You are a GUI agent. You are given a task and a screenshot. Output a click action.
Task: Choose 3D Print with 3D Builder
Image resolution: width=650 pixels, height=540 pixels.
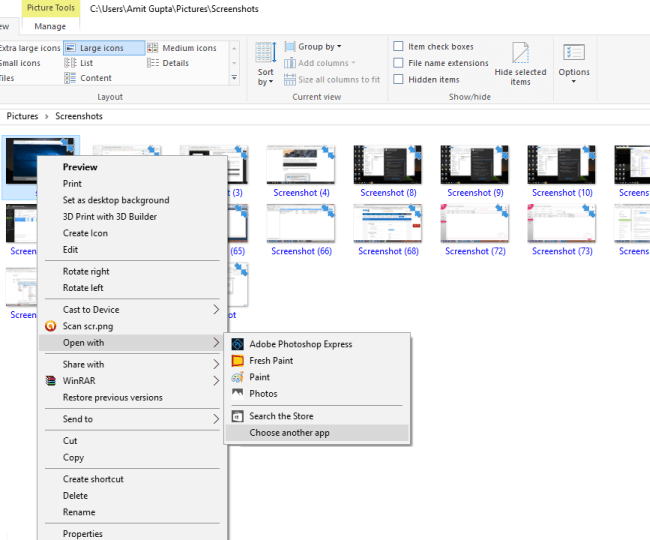110,217
